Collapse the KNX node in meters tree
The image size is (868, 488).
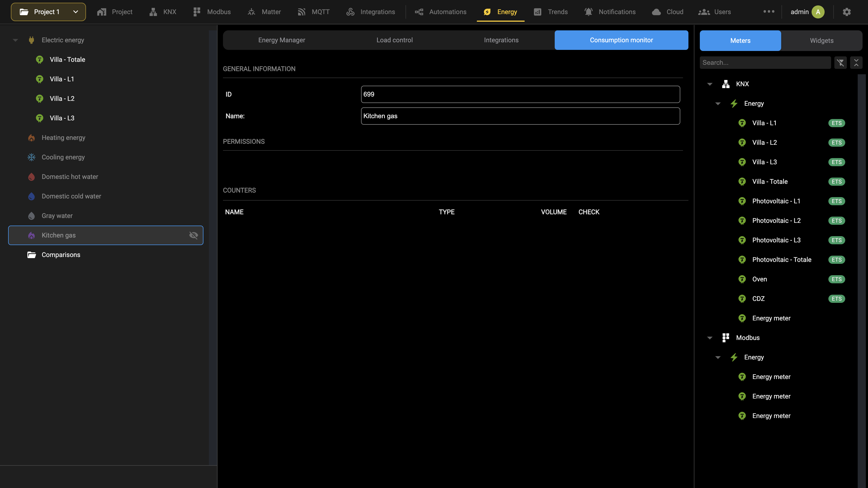710,84
